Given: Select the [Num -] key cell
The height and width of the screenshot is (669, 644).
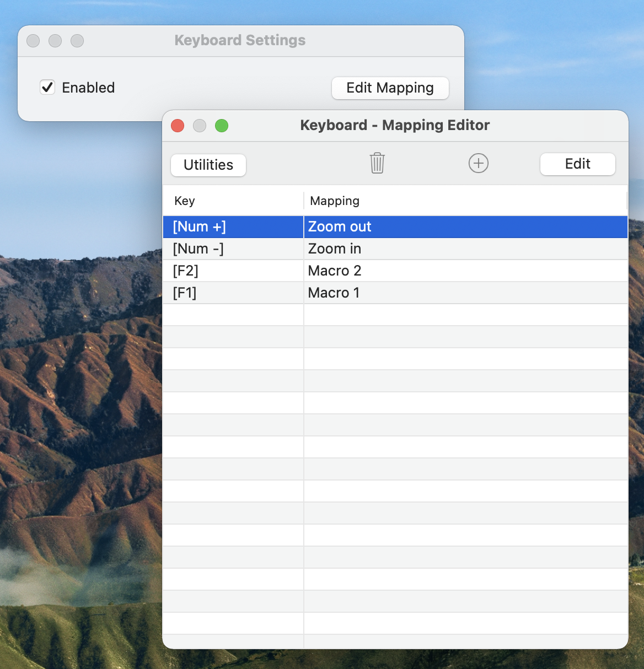Looking at the screenshot, I should [233, 249].
